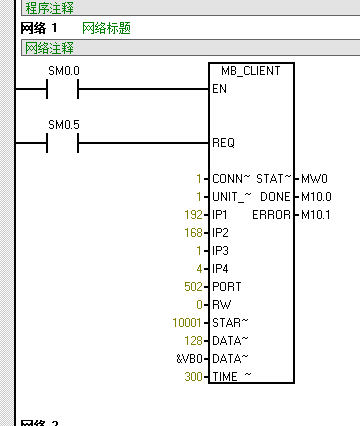Click the ERROR output pin label
The image size is (360, 426).
click(271, 215)
